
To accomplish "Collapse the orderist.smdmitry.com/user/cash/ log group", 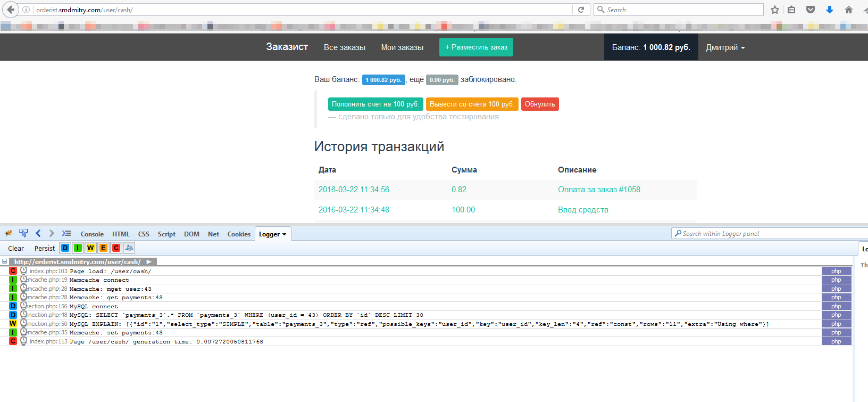I will (x=5, y=261).
